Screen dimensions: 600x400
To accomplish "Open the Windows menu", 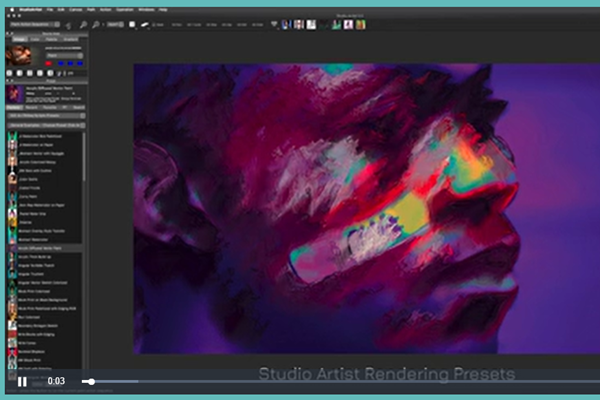I will tap(146, 10).
